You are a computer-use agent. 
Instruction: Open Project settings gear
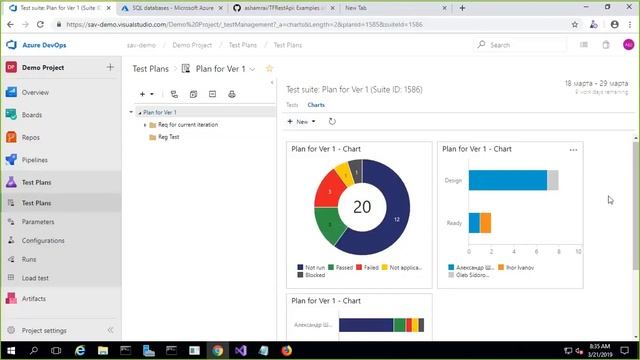11,330
